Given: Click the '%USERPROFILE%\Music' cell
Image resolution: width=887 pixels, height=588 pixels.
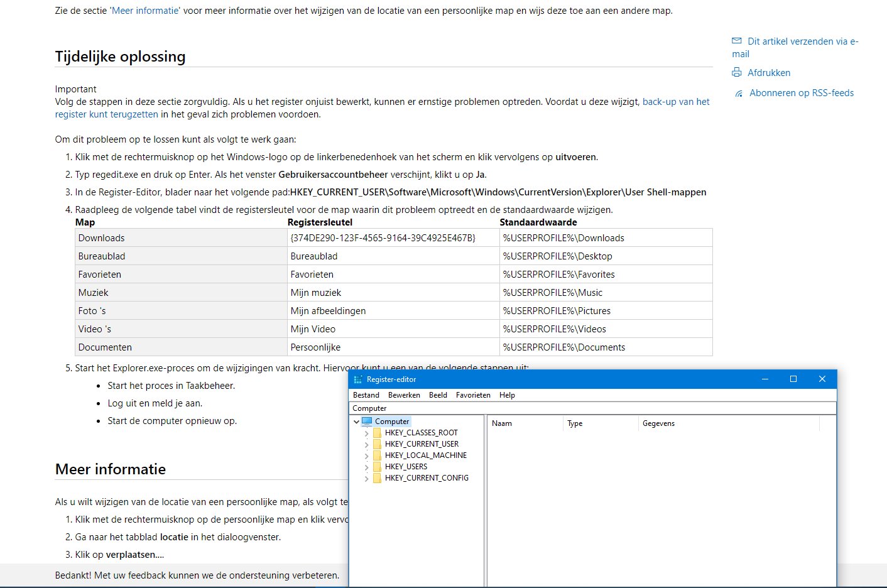Looking at the screenshot, I should pyautogui.click(x=606, y=293).
